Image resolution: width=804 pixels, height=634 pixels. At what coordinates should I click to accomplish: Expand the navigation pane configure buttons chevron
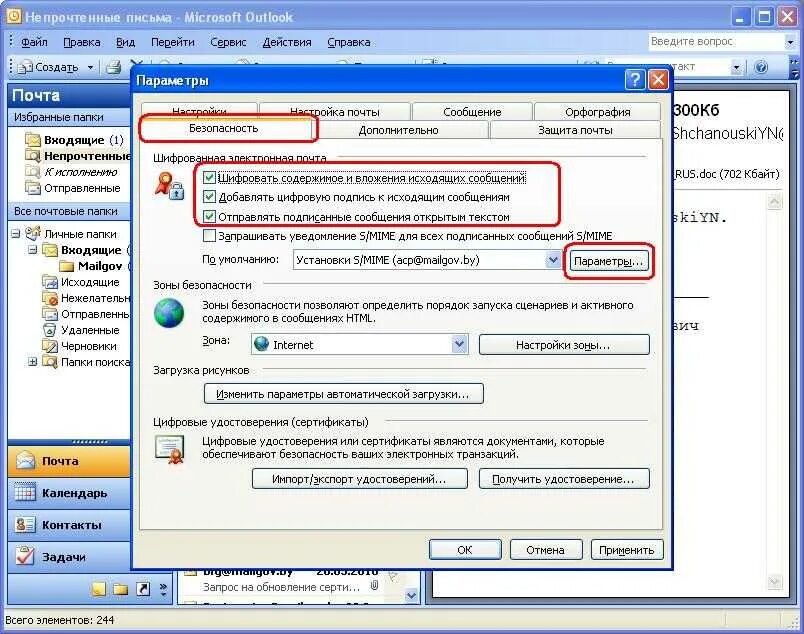163,589
